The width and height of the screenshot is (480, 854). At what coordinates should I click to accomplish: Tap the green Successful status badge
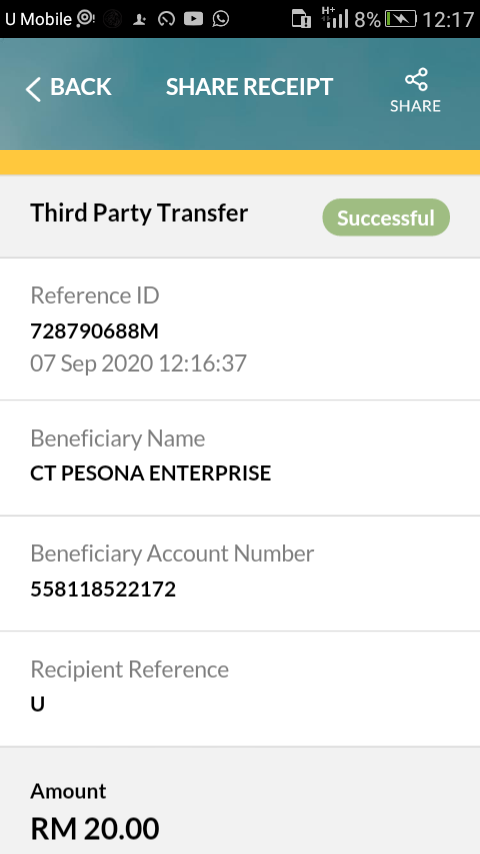tap(386, 217)
